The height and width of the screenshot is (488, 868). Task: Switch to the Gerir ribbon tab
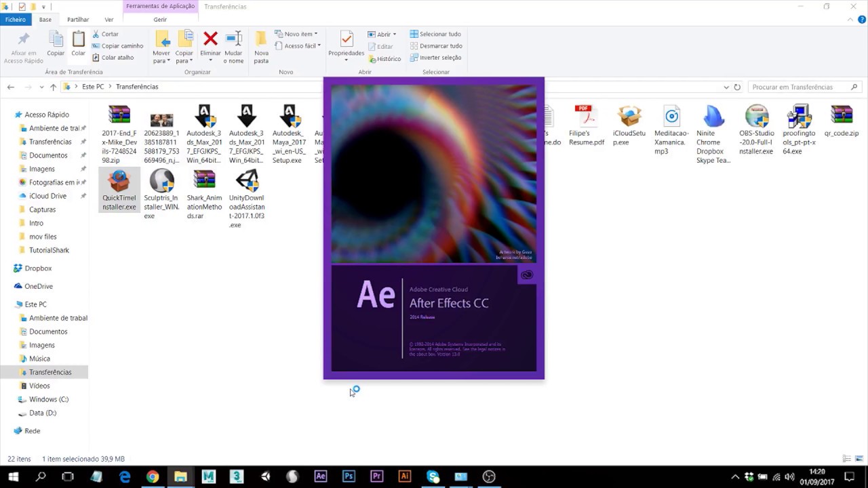(x=160, y=20)
